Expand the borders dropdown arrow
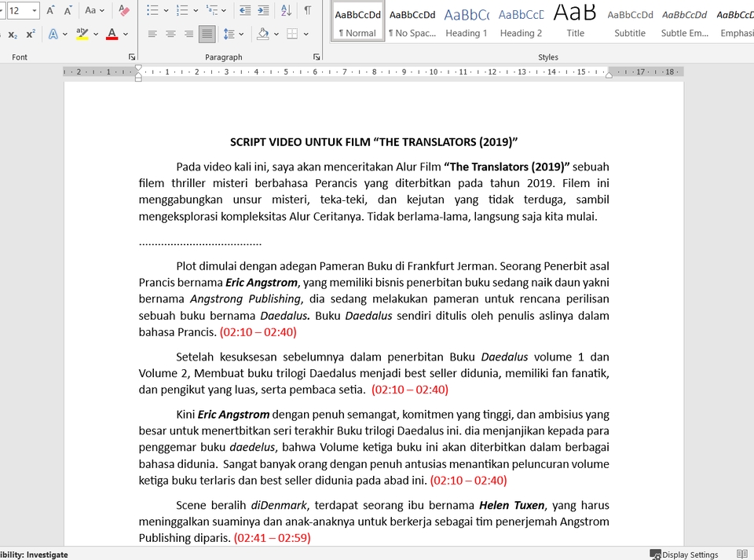 [x=306, y=34]
